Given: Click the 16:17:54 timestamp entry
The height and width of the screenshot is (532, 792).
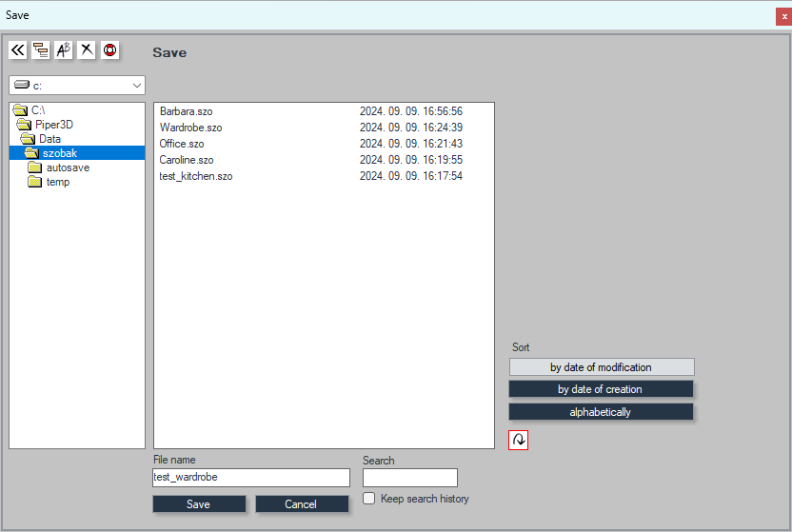Looking at the screenshot, I should pos(410,176).
